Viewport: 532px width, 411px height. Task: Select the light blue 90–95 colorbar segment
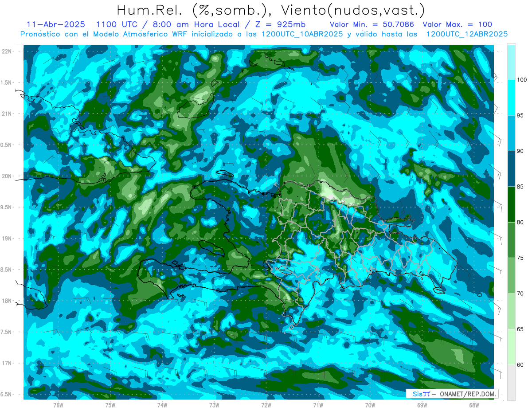(511, 133)
